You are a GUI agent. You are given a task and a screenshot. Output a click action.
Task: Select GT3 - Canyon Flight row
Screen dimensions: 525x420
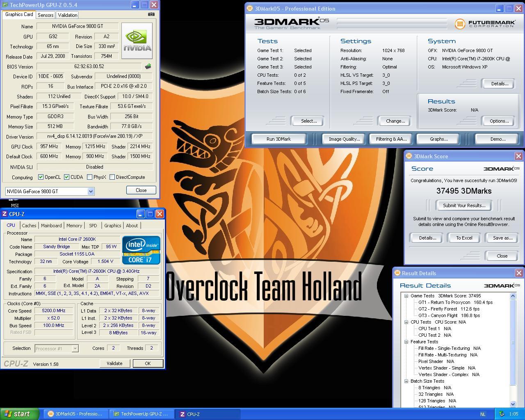pyautogui.click(x=449, y=315)
